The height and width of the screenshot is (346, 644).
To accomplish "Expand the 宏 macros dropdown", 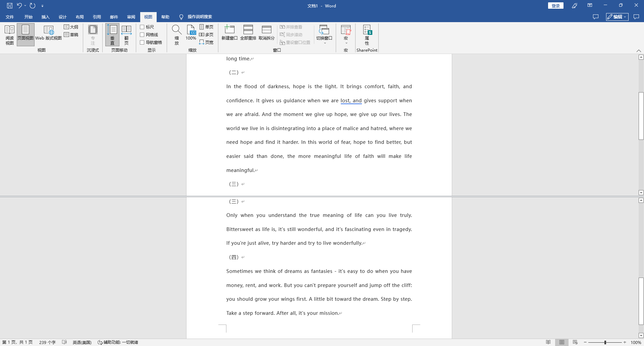I will click(x=346, y=35).
